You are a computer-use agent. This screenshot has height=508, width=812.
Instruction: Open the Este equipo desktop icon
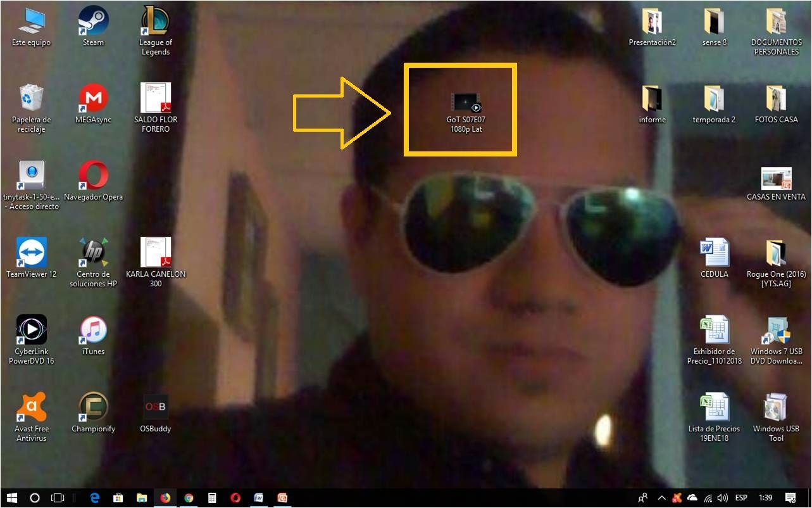pyautogui.click(x=31, y=27)
